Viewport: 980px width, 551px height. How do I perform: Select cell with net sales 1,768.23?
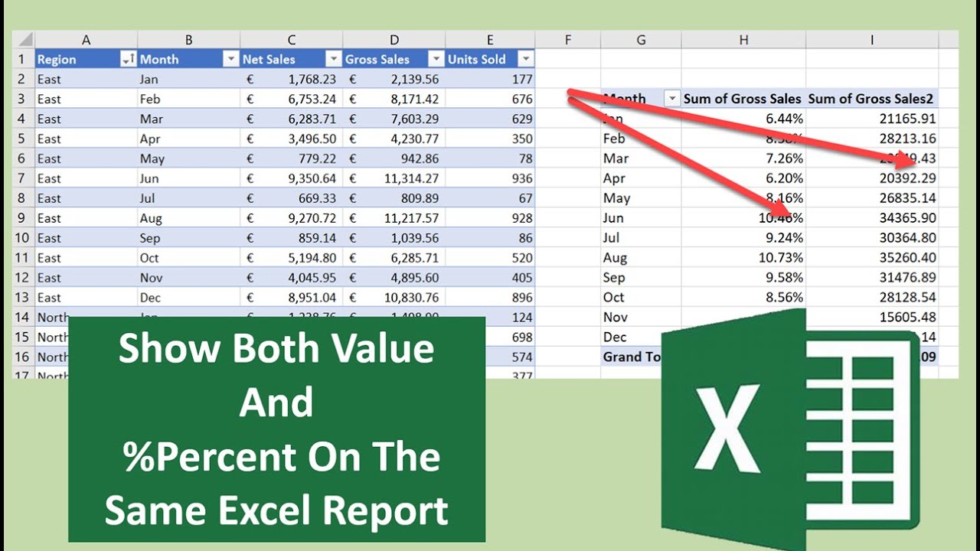(292, 79)
